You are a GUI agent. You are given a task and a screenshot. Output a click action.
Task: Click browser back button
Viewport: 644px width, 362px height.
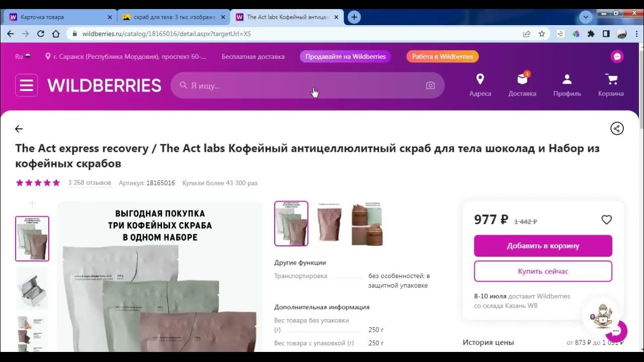(10, 34)
